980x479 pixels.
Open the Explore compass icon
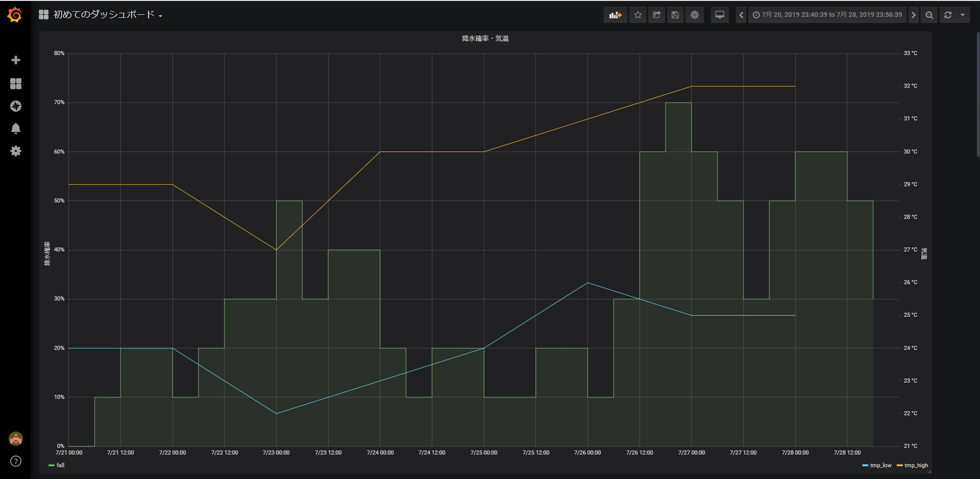click(x=16, y=106)
